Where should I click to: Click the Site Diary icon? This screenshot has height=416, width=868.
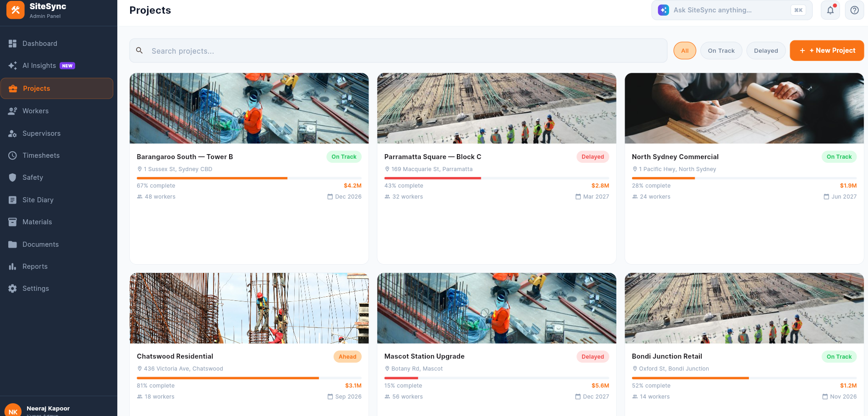[x=13, y=200]
